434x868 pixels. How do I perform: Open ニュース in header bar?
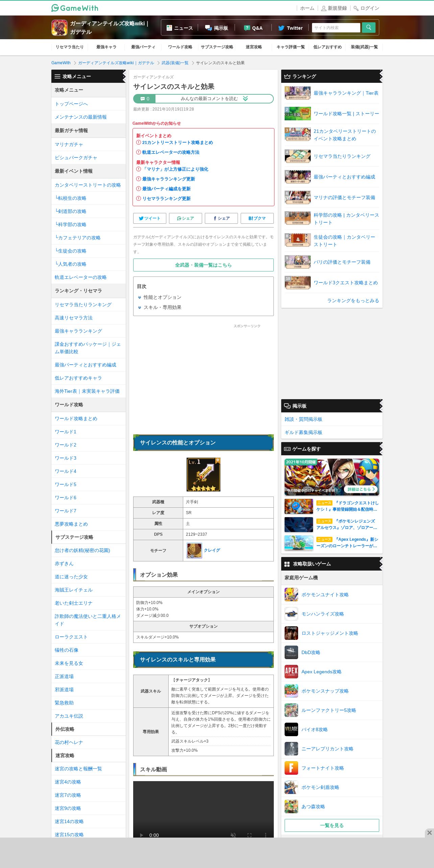pos(179,28)
